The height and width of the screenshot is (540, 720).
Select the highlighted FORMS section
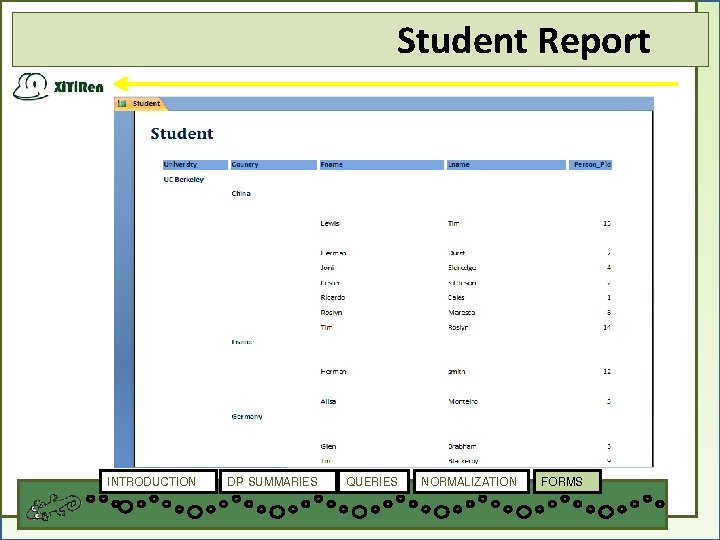pyautogui.click(x=567, y=481)
